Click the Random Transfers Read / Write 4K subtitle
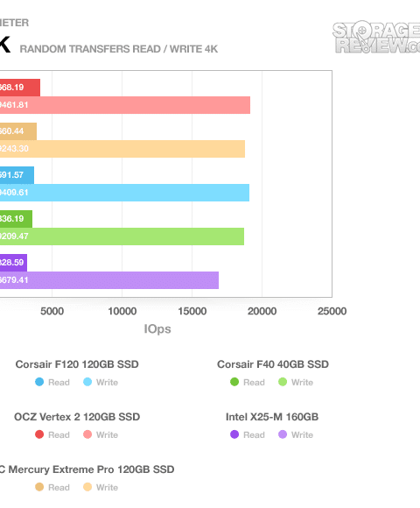This screenshot has height=508, width=420. pyautogui.click(x=119, y=49)
